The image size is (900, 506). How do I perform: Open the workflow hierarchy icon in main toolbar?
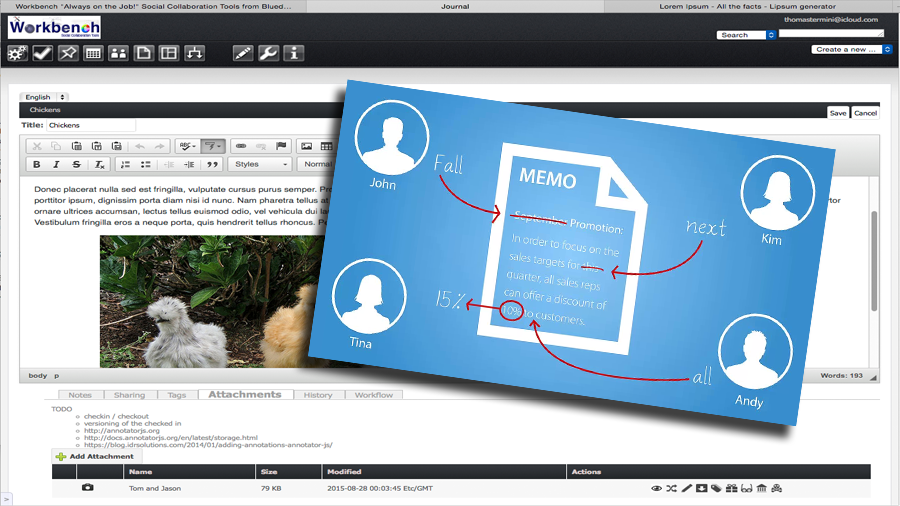195,53
